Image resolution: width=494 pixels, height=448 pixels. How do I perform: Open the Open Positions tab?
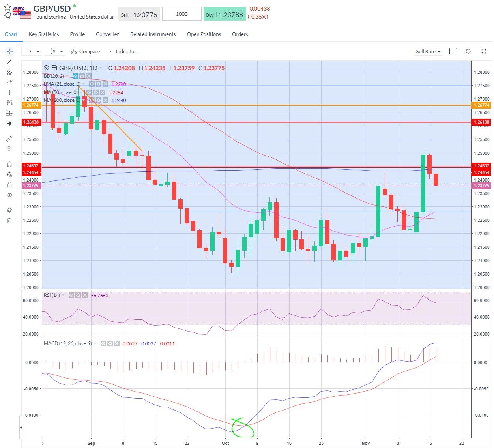[204, 34]
